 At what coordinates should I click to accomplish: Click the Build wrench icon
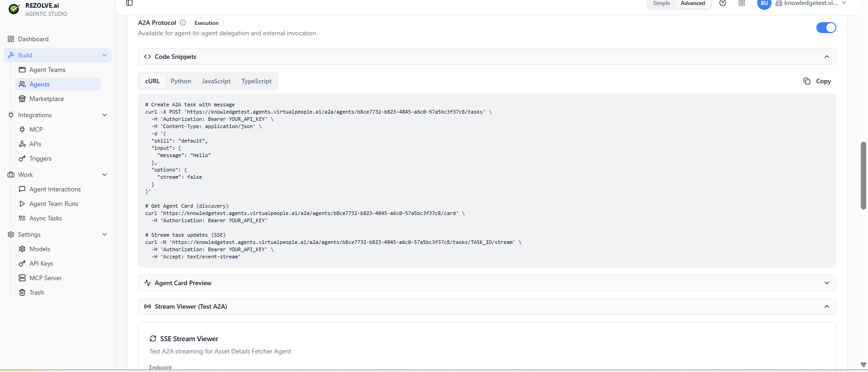click(x=11, y=55)
